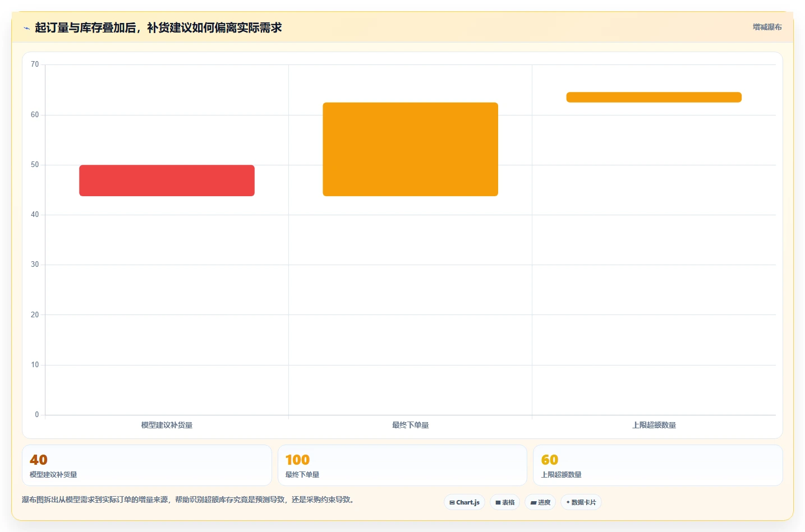Click the y-axis value 10

(x=35, y=365)
